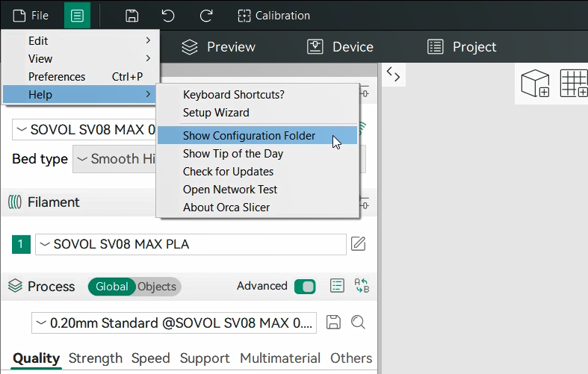Click the collapse sidebar arrows icon
588x374 pixels.
tap(394, 74)
